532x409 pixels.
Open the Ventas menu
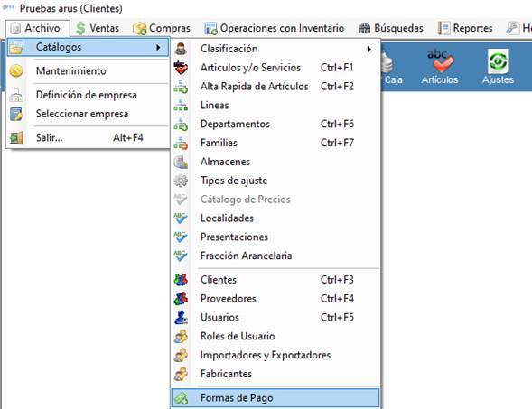98,28
